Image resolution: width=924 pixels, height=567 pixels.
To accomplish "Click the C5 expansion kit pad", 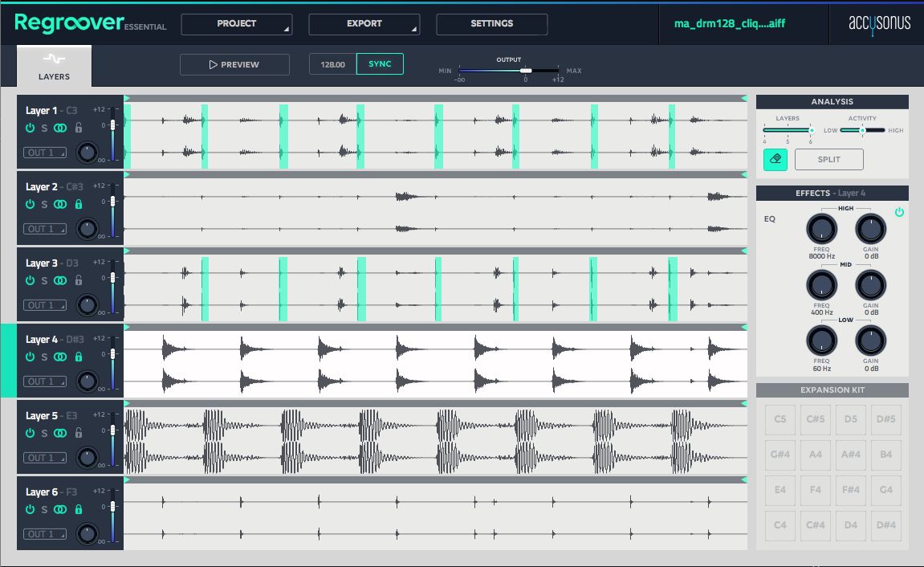I will coord(780,419).
